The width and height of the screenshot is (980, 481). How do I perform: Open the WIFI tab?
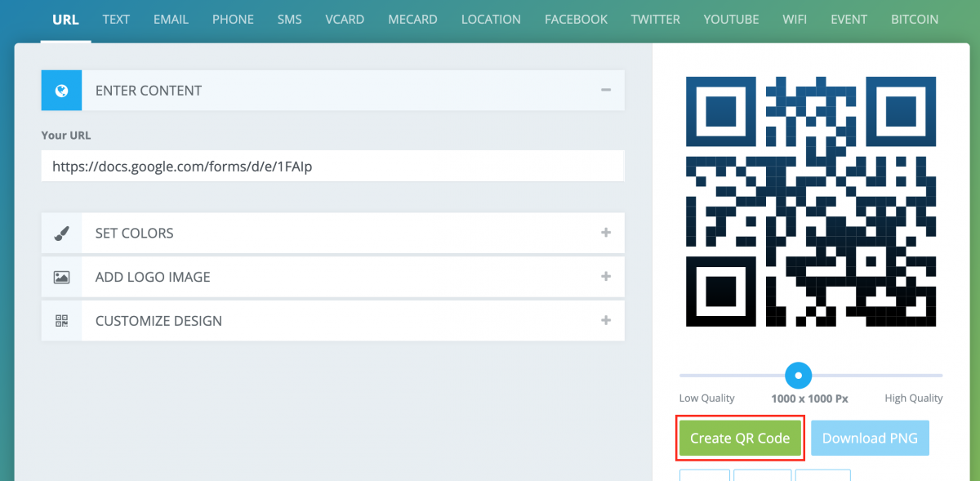click(795, 19)
